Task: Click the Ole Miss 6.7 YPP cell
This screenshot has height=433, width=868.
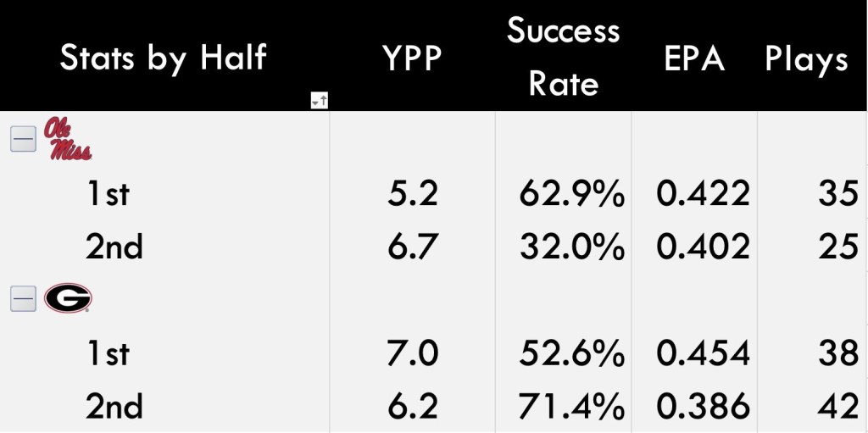Action: coord(412,247)
